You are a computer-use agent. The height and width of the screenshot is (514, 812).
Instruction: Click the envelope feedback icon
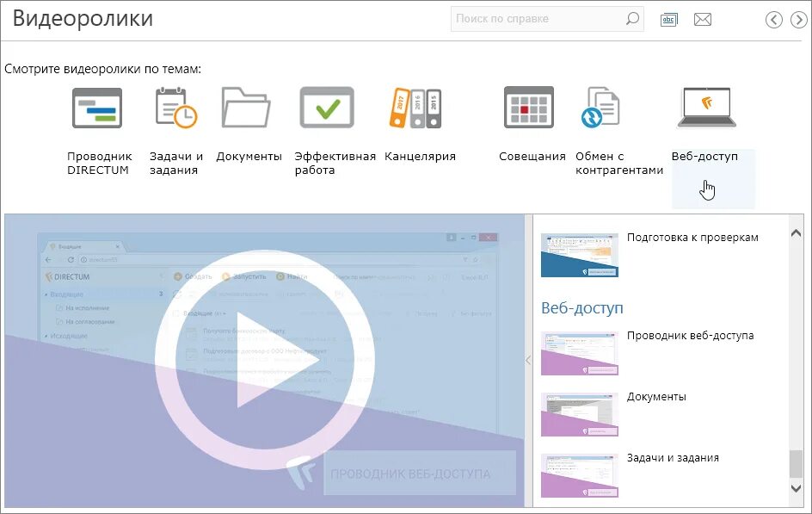tap(702, 20)
